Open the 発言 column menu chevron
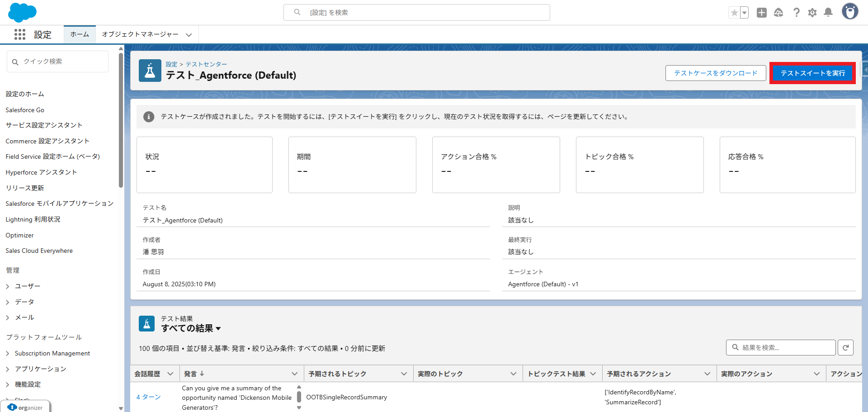Image resolution: width=868 pixels, height=412 pixels. 295,374
